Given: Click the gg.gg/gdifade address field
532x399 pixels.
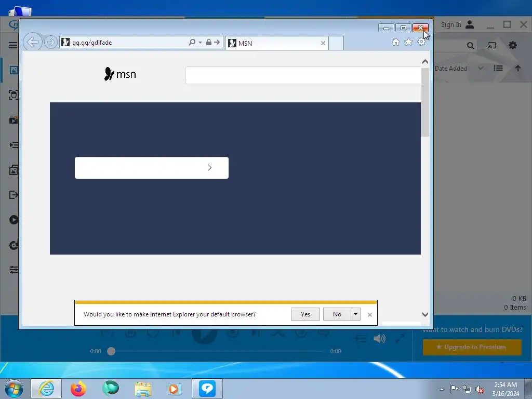Looking at the screenshot, I should point(129,43).
